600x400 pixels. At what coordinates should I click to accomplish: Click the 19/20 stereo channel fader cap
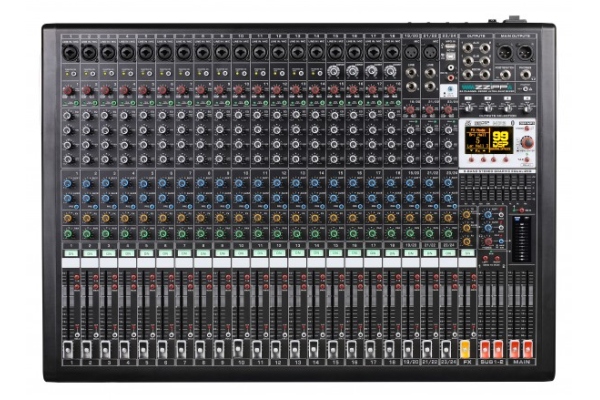[x=408, y=349]
